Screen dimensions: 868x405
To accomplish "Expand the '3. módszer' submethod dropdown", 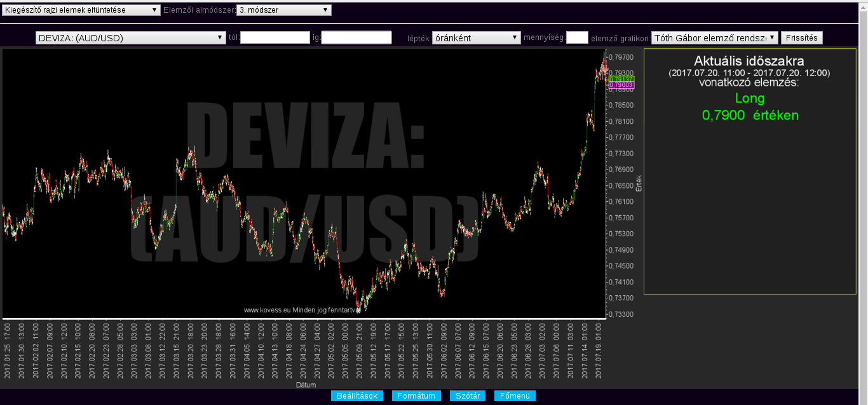I will [283, 10].
